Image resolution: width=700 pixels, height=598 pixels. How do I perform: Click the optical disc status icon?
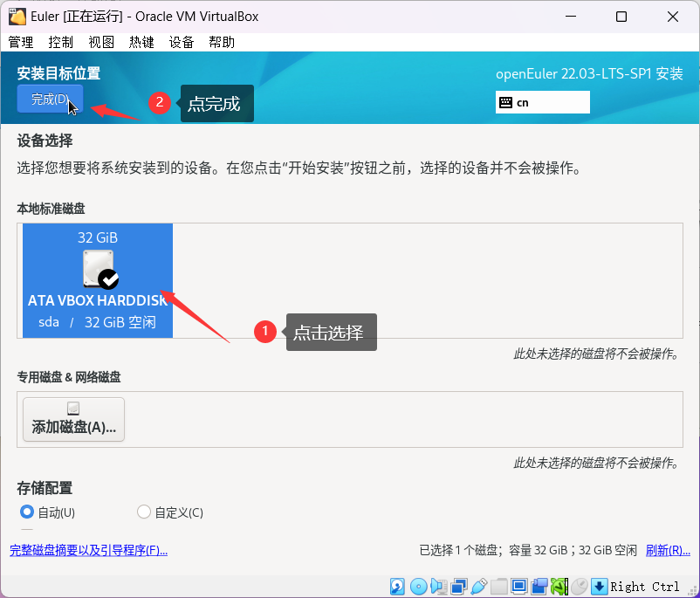(x=418, y=586)
